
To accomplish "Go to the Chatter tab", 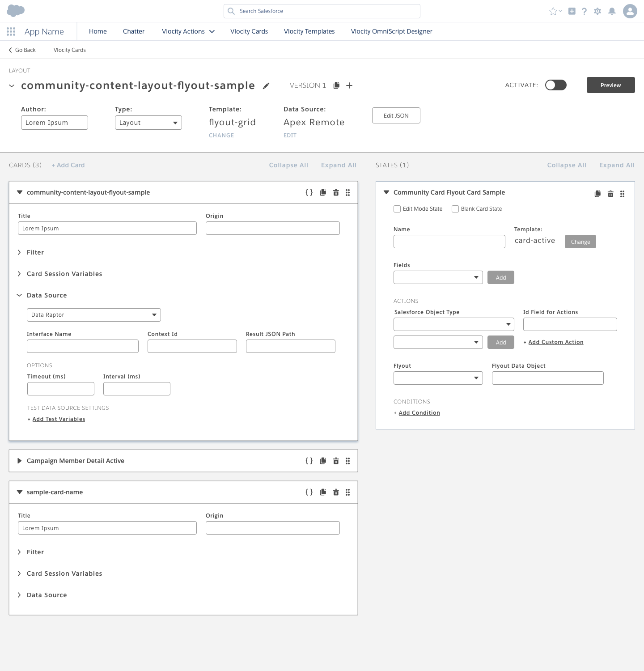I will 134,31.
